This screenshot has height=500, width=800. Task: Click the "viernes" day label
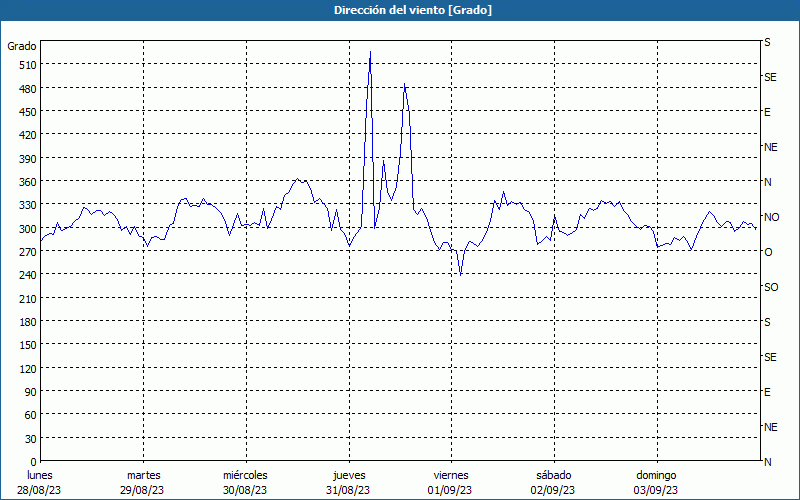[451, 476]
